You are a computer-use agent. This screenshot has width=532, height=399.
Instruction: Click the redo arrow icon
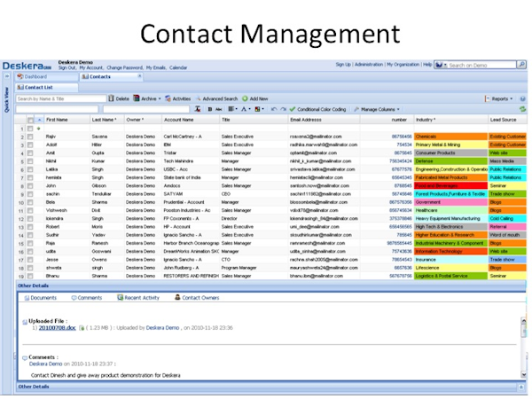click(283, 109)
